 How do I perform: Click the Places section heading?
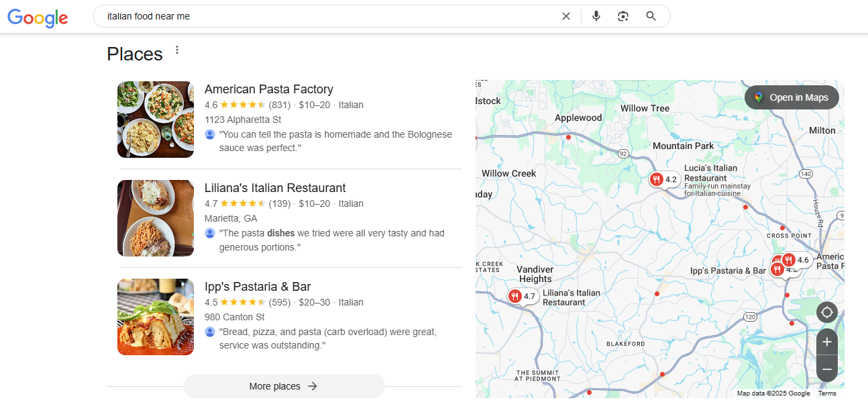[x=135, y=54]
